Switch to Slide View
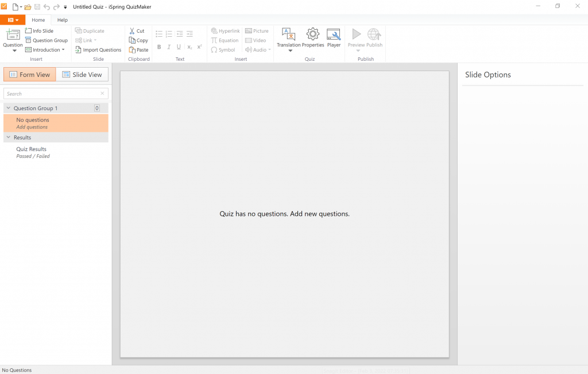The width and height of the screenshot is (588, 374). point(82,75)
